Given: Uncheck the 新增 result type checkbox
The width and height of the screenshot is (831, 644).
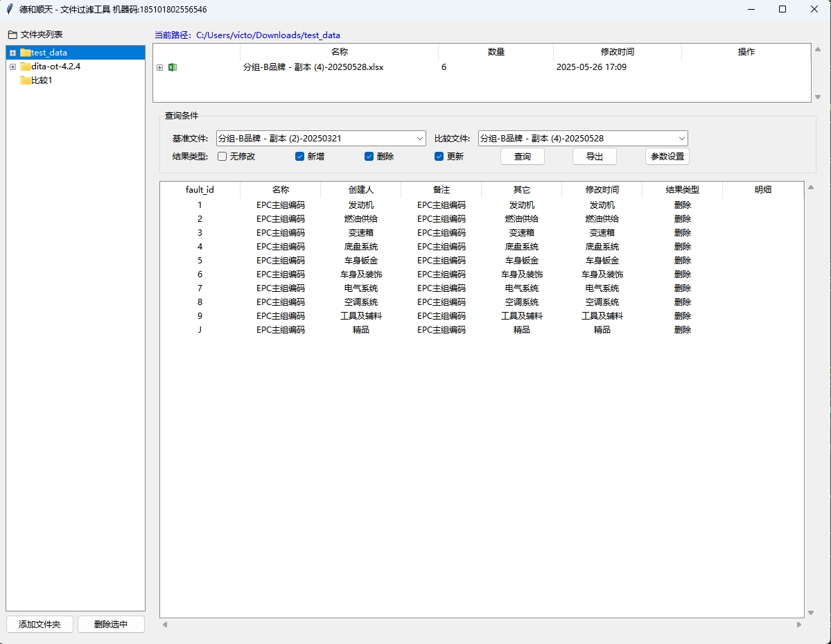Looking at the screenshot, I should pos(300,157).
